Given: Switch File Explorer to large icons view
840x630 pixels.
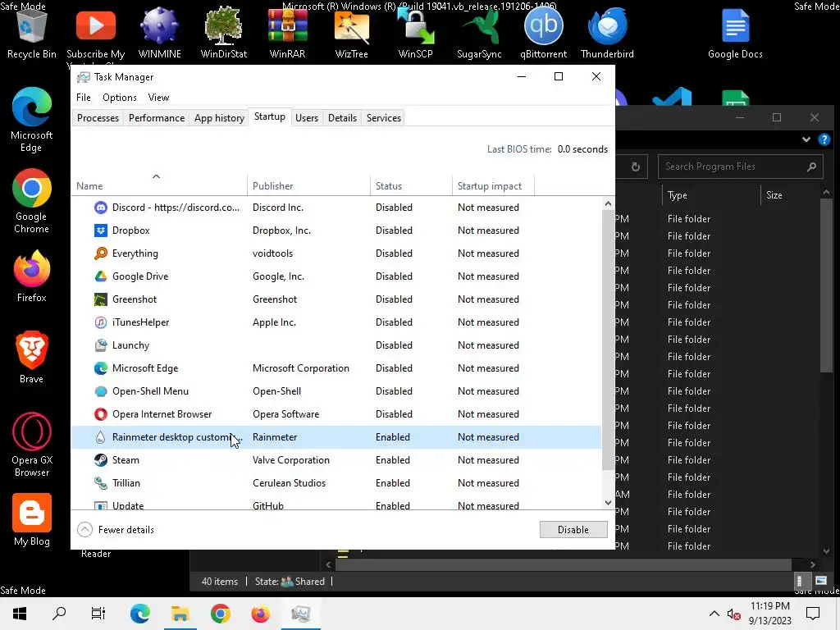Looking at the screenshot, I should click(820, 581).
